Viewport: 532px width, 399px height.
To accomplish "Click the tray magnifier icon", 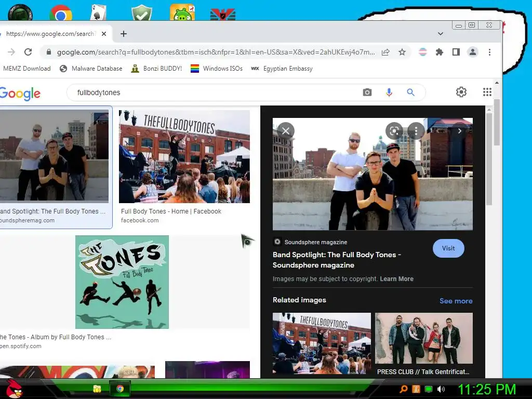I will point(404,389).
